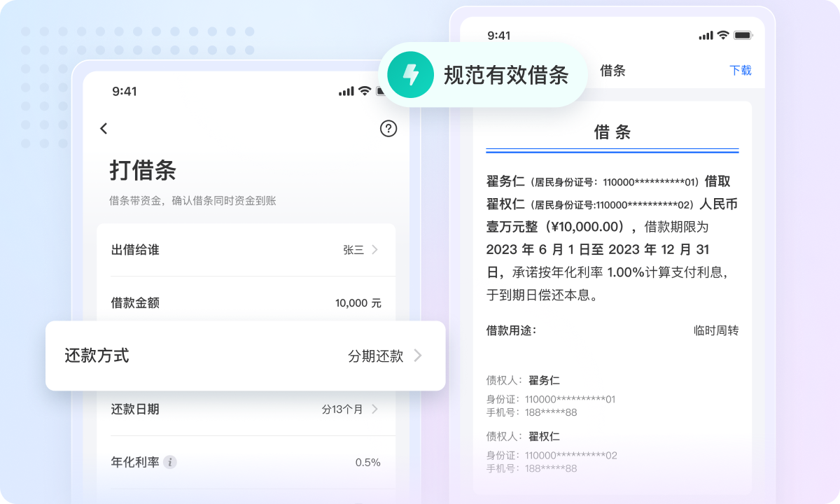Tap the 张三 lender name value
Image resolution: width=840 pixels, height=504 pixels.
[353, 250]
